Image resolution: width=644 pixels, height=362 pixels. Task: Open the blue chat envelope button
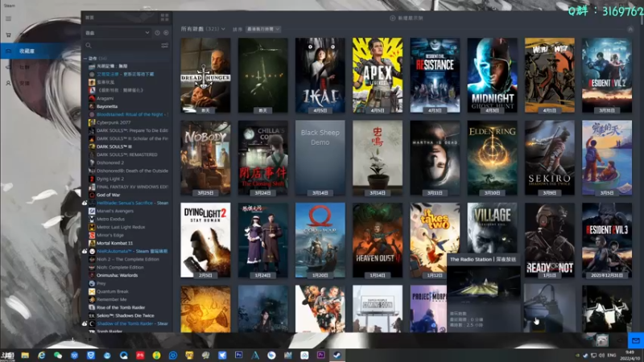coord(635,340)
